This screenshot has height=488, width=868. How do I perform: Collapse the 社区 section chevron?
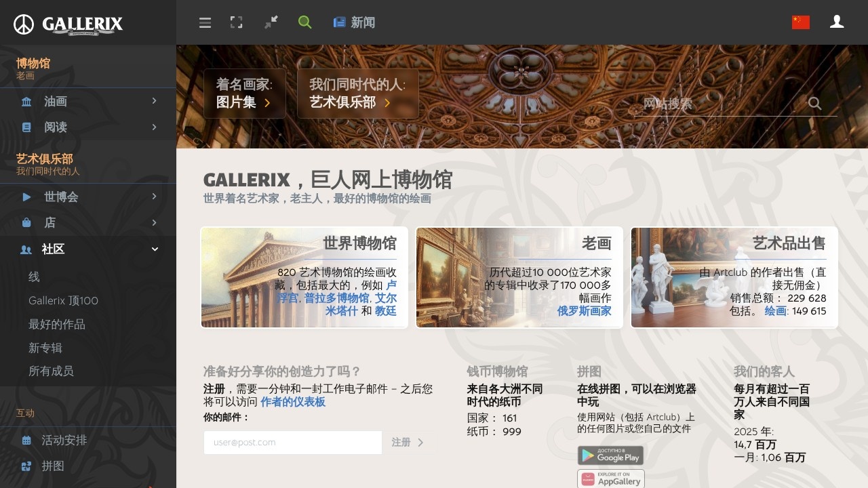154,249
